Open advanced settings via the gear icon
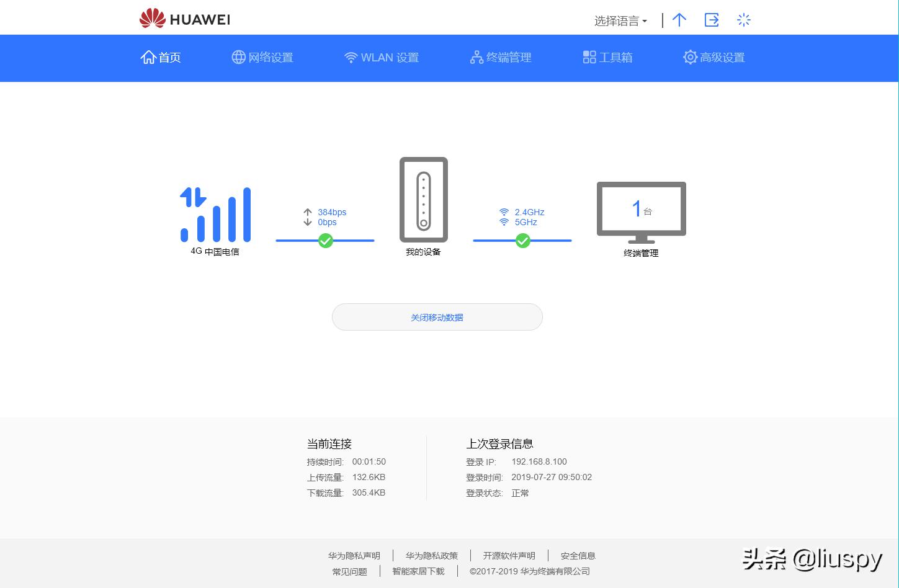The image size is (899, 588). coord(690,57)
